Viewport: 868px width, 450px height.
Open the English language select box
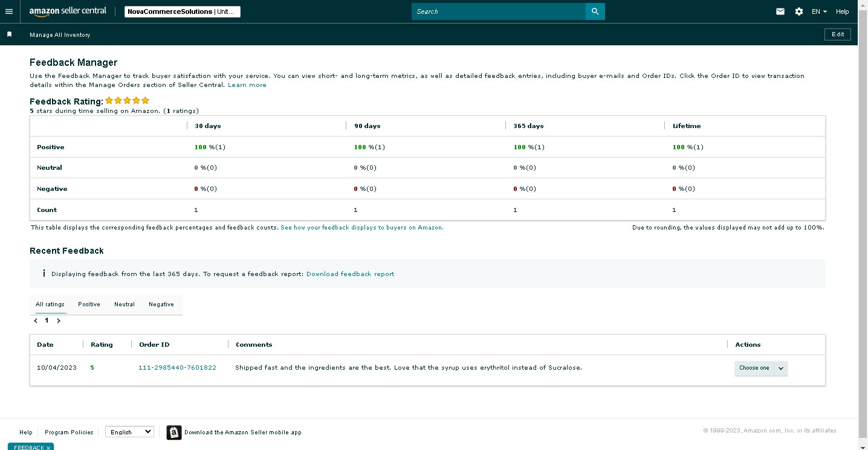tap(129, 432)
